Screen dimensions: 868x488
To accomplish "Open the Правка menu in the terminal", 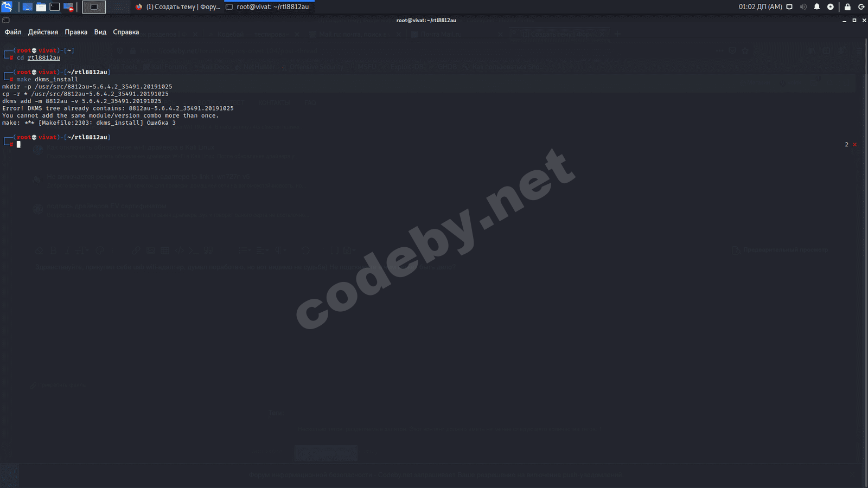I will click(x=76, y=32).
